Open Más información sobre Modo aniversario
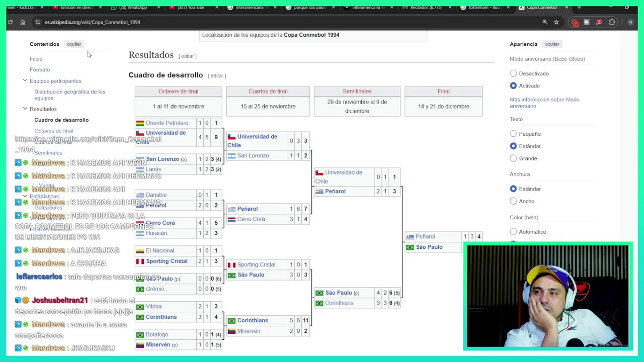The height and width of the screenshot is (362, 644). 544,103
